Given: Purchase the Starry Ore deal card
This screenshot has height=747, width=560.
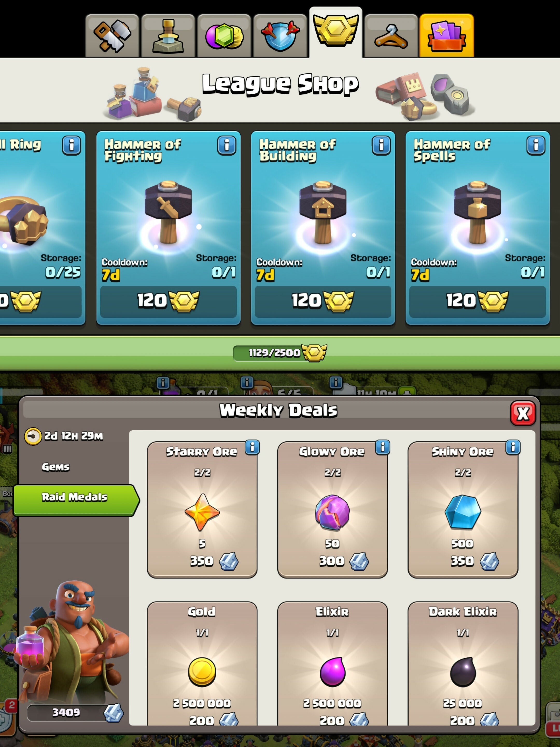Looking at the screenshot, I should (202, 510).
